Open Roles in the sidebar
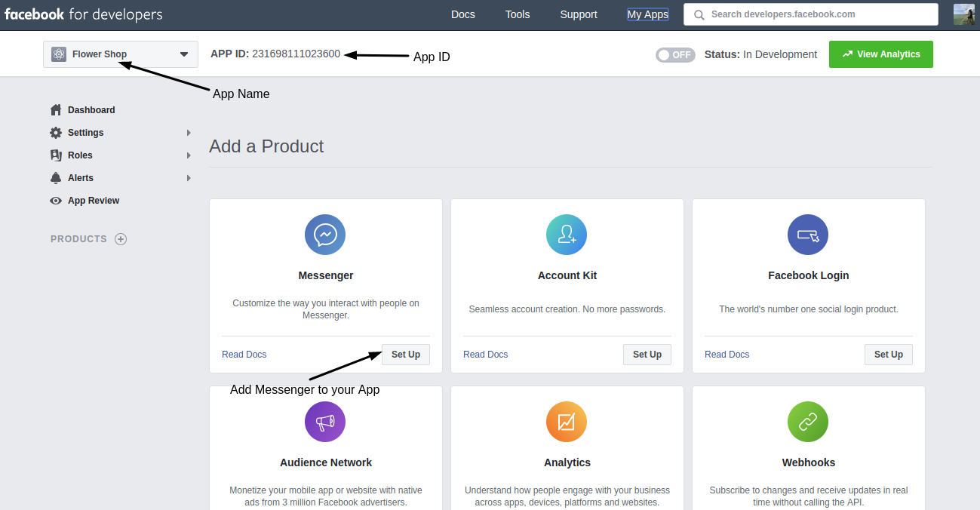The image size is (980, 510). pyautogui.click(x=80, y=155)
